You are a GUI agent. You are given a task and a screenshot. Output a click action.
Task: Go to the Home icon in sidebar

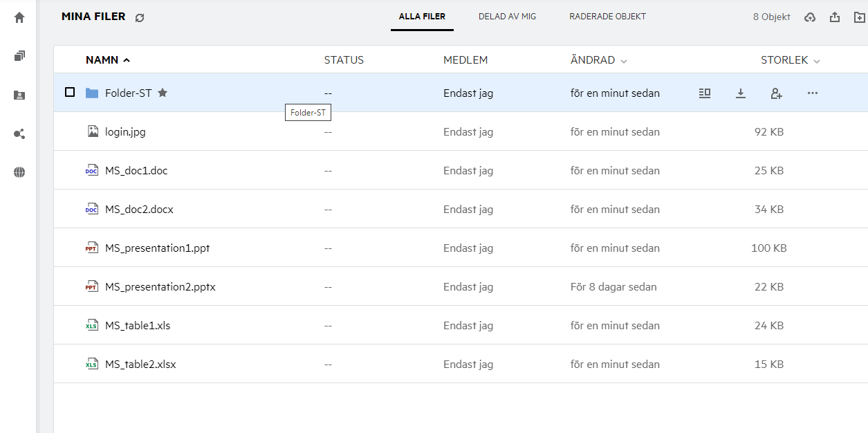(19, 18)
